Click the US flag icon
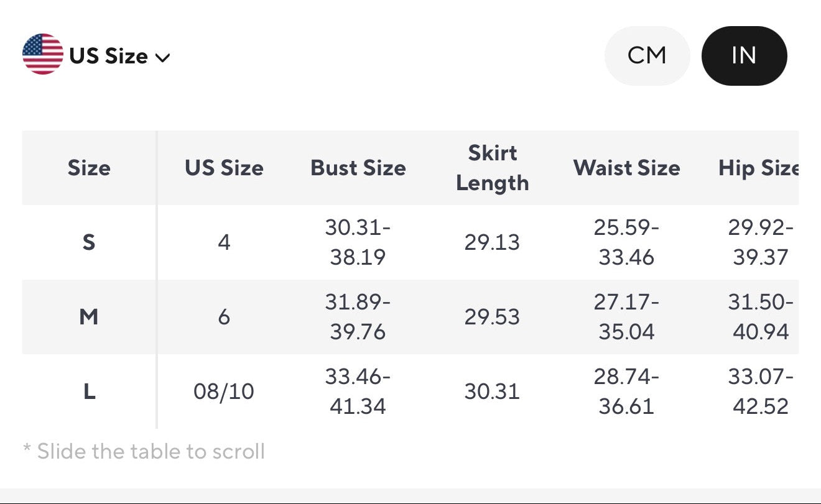This screenshot has height=504, width=821. pos(41,55)
